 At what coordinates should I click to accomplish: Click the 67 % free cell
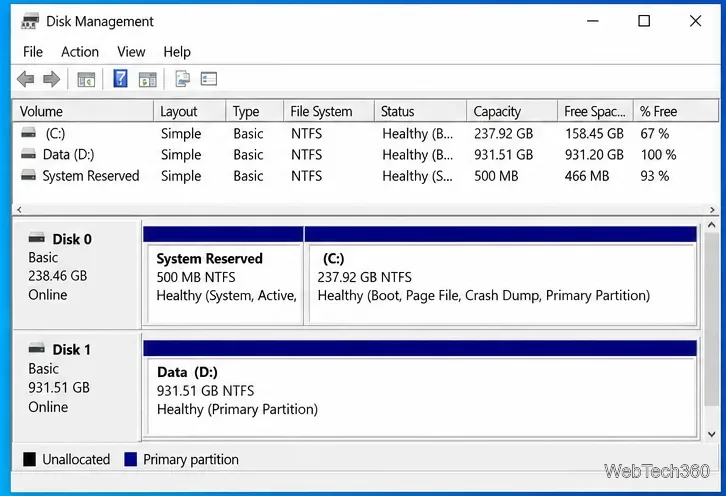(x=655, y=134)
